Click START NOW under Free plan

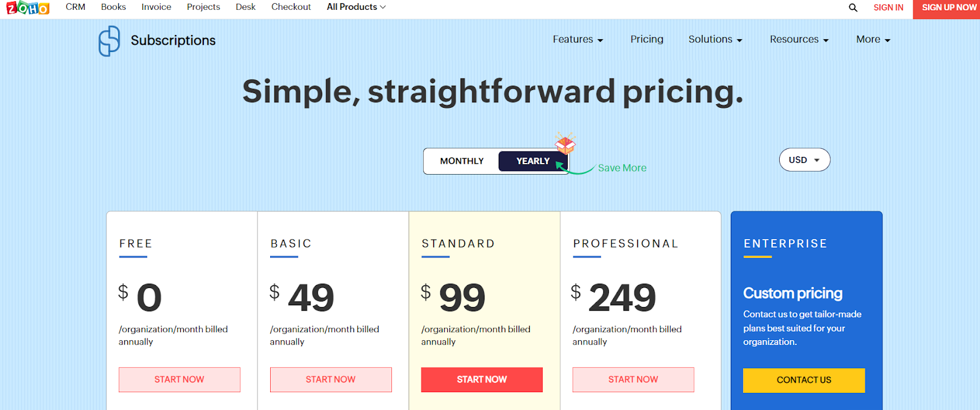[179, 379]
